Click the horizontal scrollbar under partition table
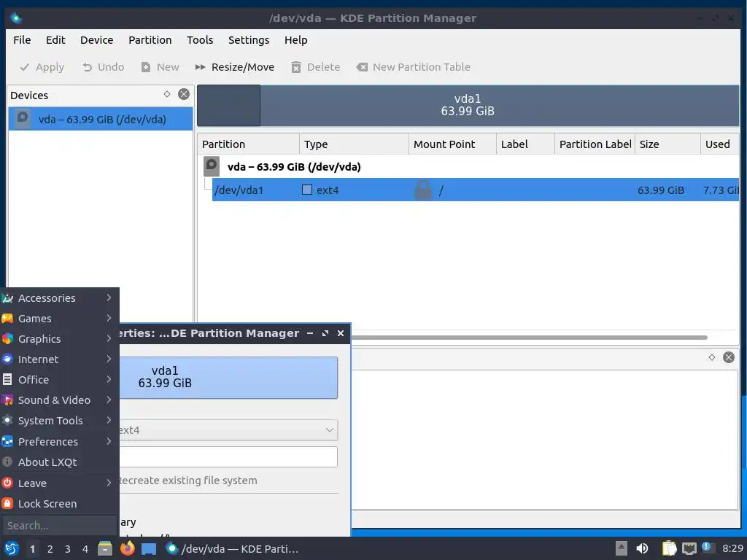Viewport: 747px width, 560px height. tap(529, 338)
